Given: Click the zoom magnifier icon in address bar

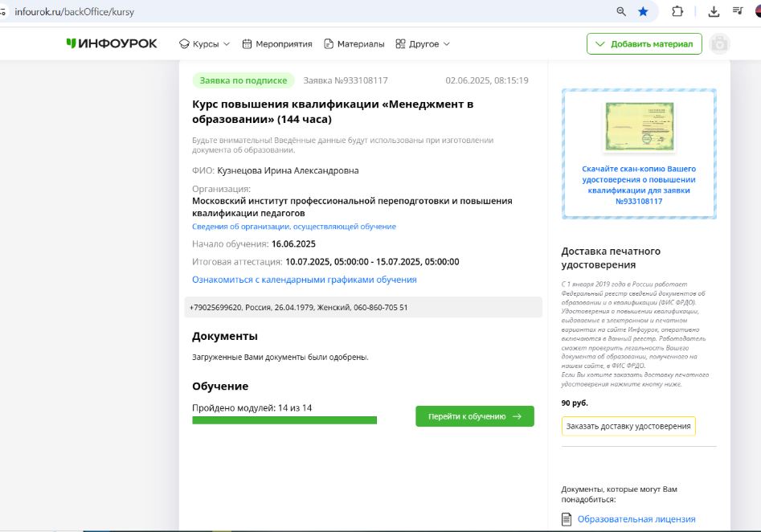Looking at the screenshot, I should point(621,11).
